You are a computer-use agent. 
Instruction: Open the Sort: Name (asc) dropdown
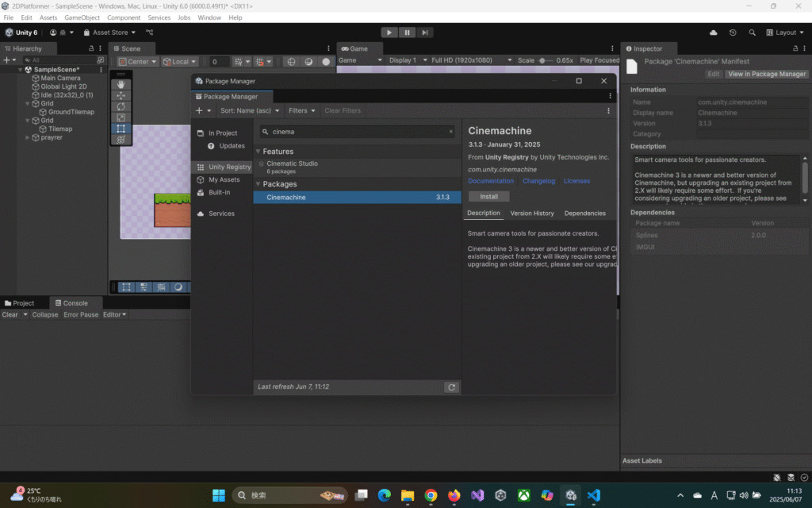pyautogui.click(x=250, y=110)
